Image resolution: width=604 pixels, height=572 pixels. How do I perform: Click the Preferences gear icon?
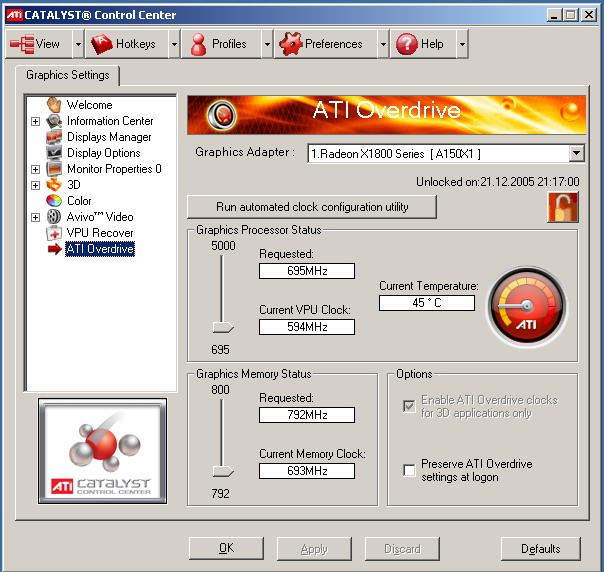291,44
